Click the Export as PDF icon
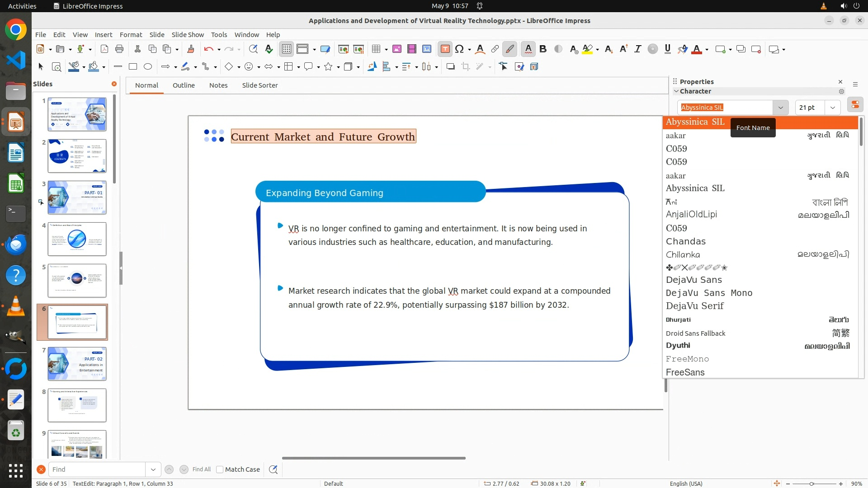 pyautogui.click(x=104, y=49)
